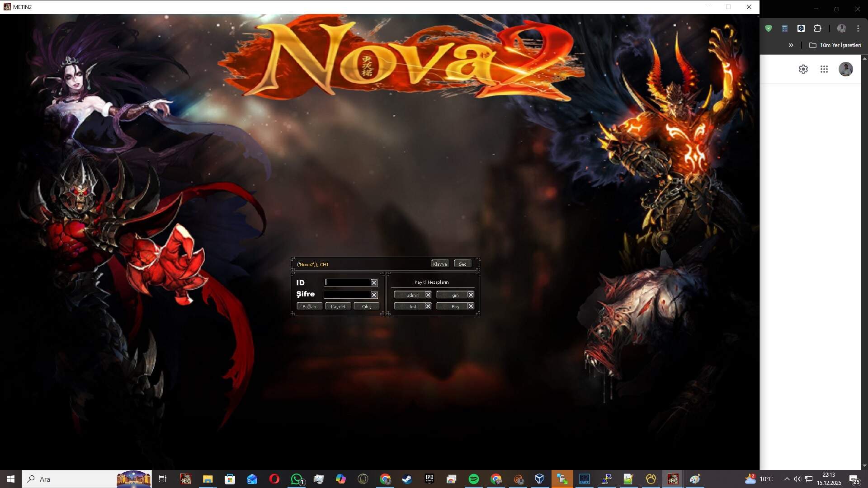This screenshot has width=868, height=488.
Task: Launch Steam from the taskbar
Action: [407, 479]
